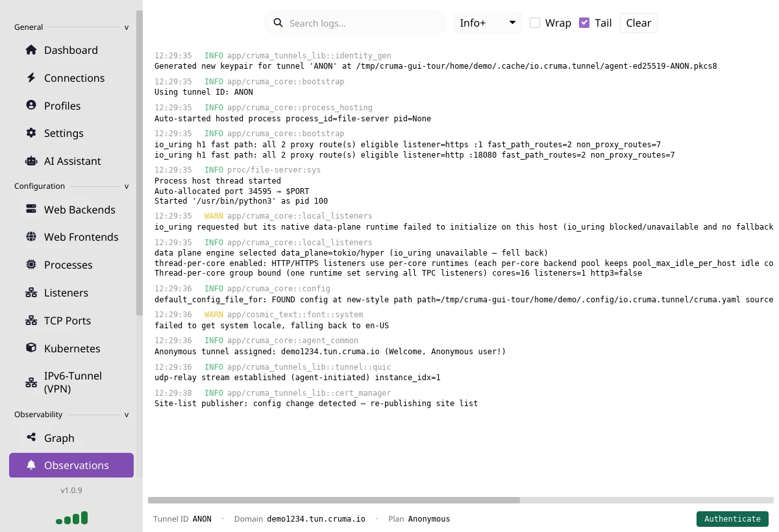Screen dimensions: 779x532
Task: Open the Dashboard page
Action: click(x=71, y=50)
